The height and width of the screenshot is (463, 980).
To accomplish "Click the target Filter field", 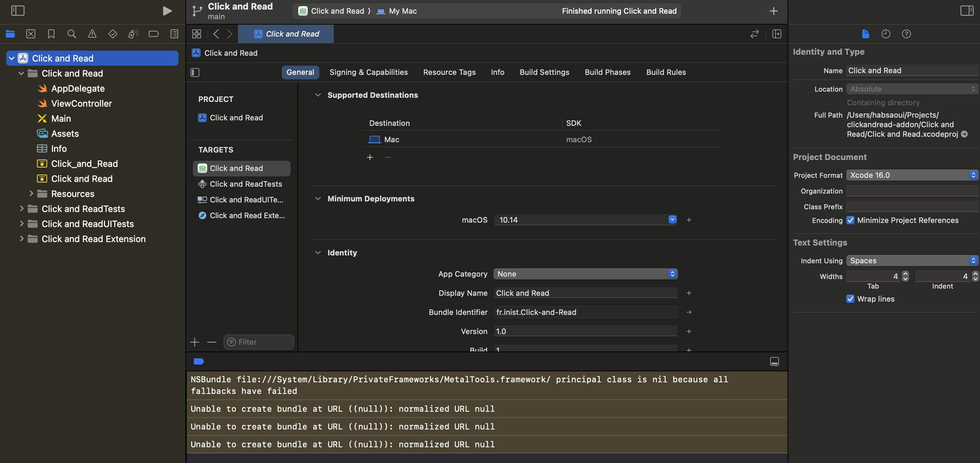I will 259,342.
